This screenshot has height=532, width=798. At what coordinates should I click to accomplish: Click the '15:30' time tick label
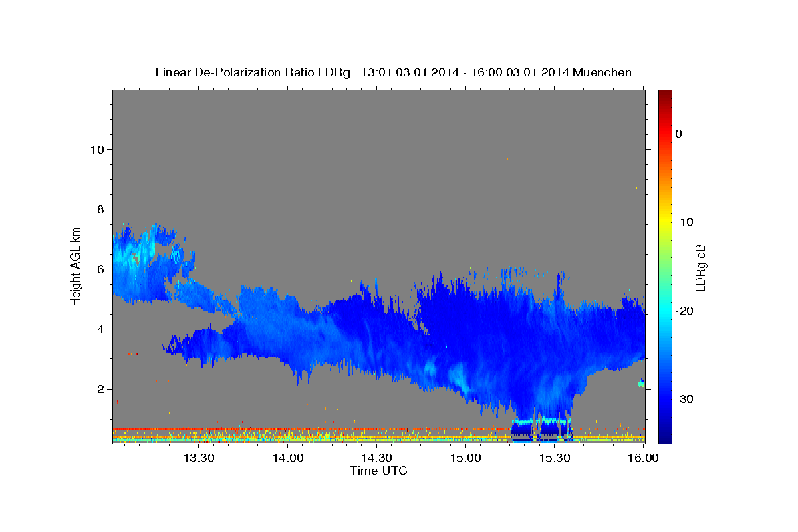pyautogui.click(x=555, y=458)
